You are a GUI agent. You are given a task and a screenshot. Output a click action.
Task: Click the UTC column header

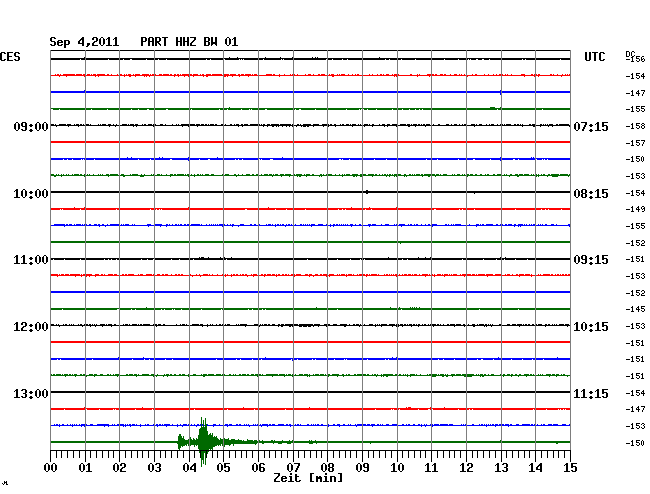coord(594,57)
